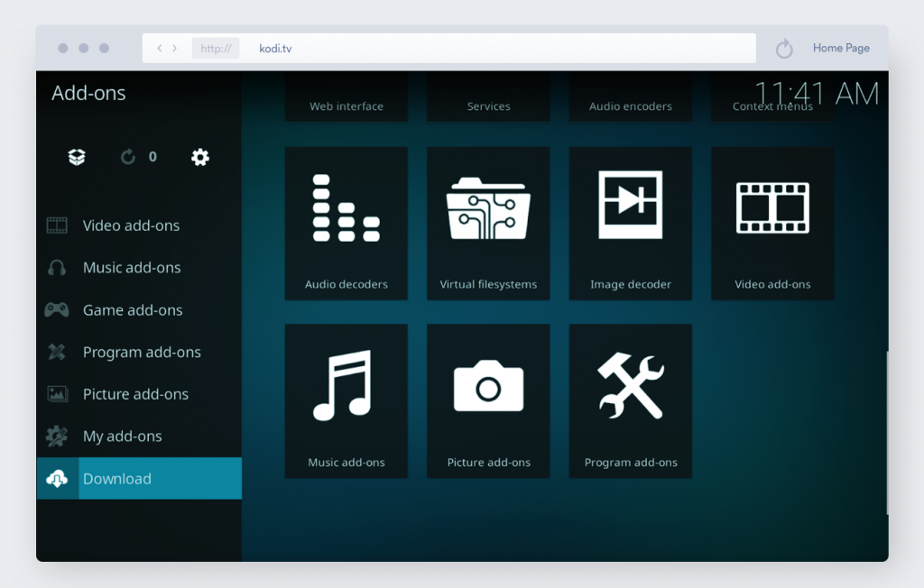Select Music add-ons in the sidebar
This screenshot has height=588, width=924.
point(139,268)
